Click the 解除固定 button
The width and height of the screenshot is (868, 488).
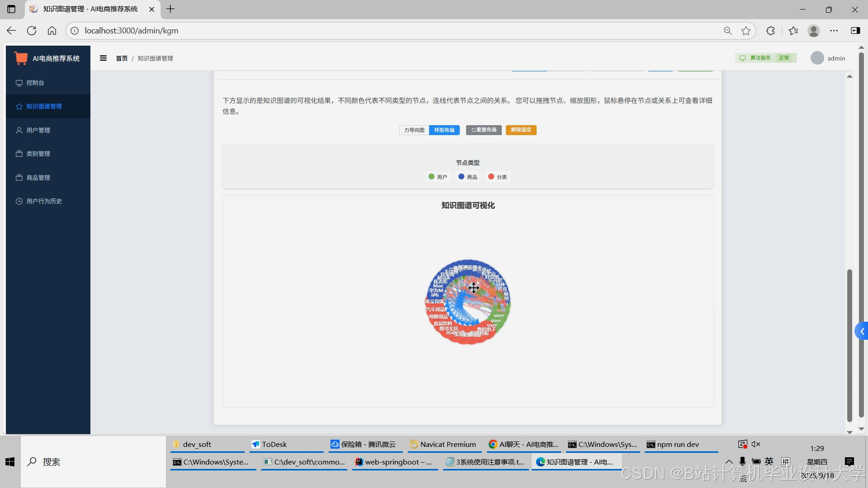coord(521,130)
